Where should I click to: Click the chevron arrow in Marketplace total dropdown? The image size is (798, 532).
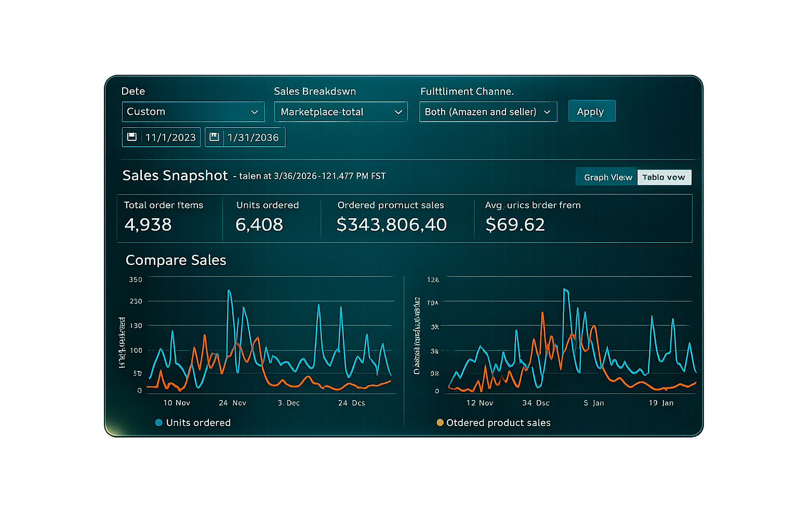pyautogui.click(x=398, y=112)
